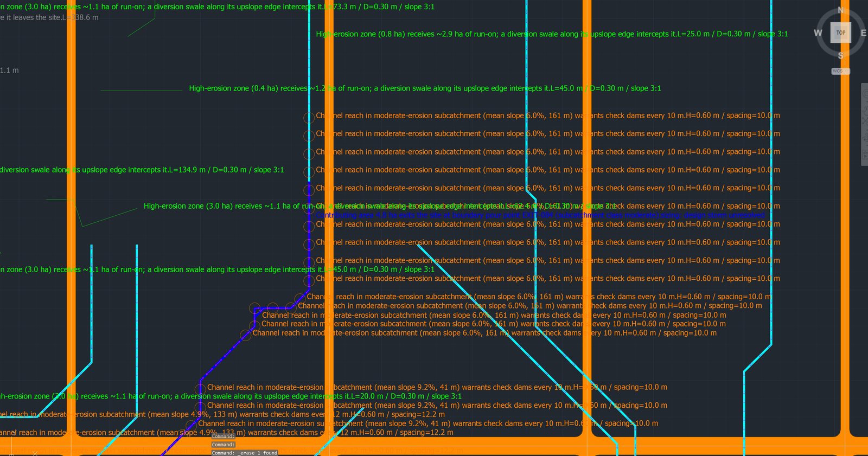Click the gray 'leaves the site.L=338.6 m' text
The width and height of the screenshot is (868, 456).
point(49,17)
